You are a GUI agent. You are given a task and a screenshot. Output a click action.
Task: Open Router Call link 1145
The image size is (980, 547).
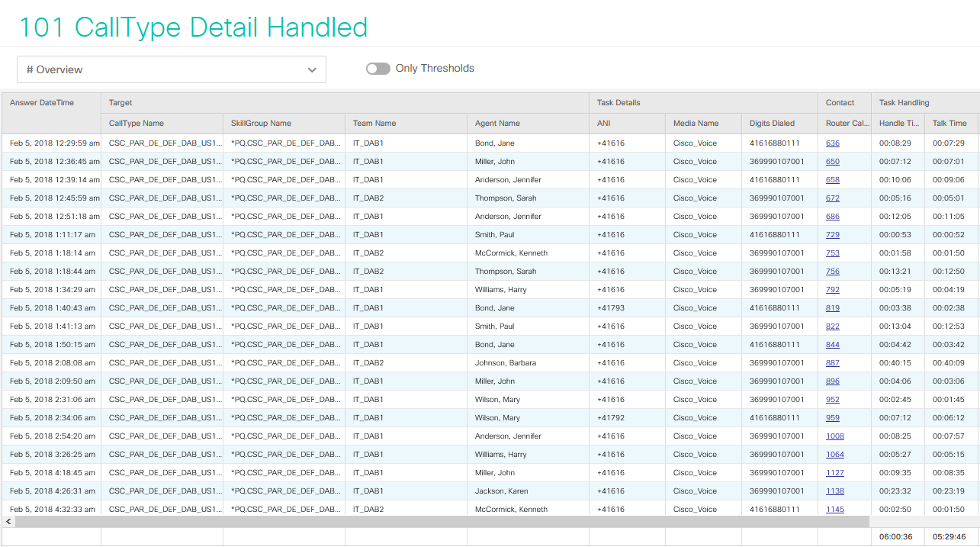point(835,510)
